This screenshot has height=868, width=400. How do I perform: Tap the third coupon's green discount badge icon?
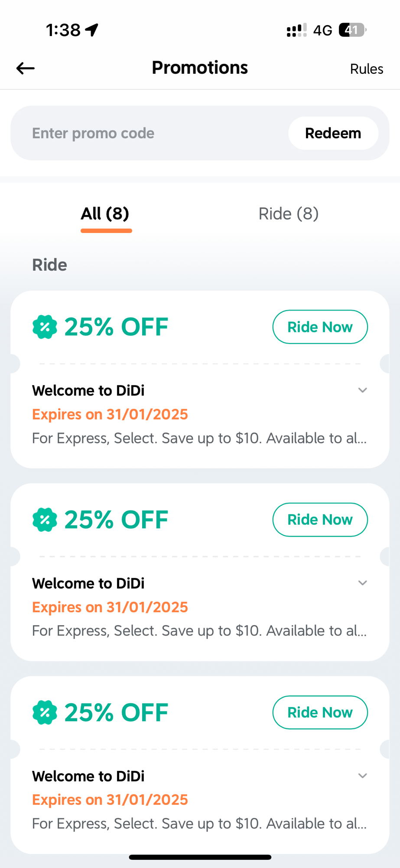pyautogui.click(x=45, y=712)
